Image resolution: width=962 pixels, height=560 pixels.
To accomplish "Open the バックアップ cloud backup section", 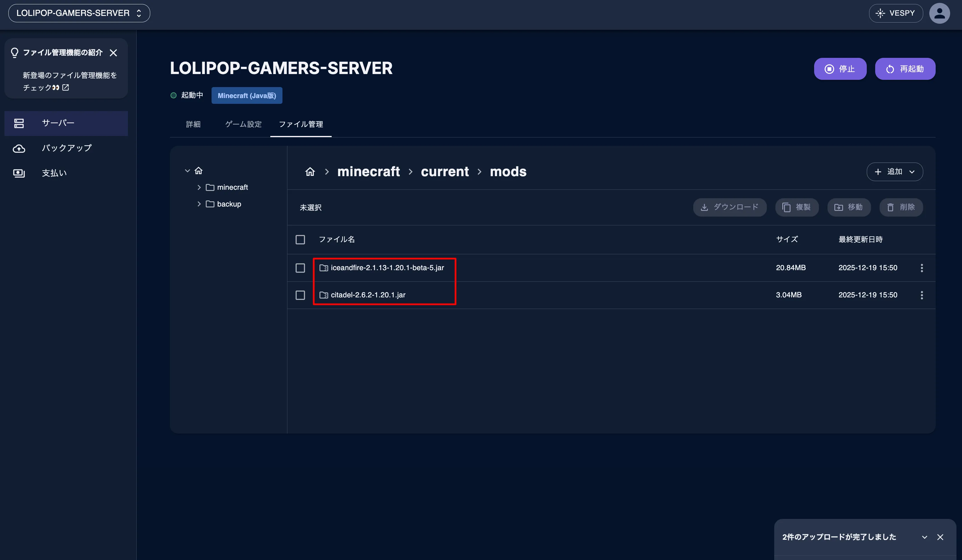I will point(66,148).
